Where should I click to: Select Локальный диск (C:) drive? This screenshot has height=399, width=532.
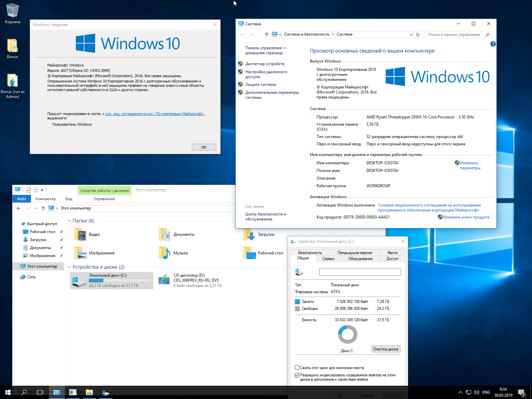click(112, 280)
